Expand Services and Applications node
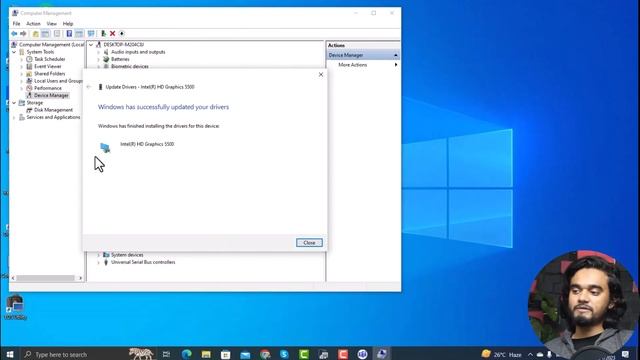 point(14,118)
